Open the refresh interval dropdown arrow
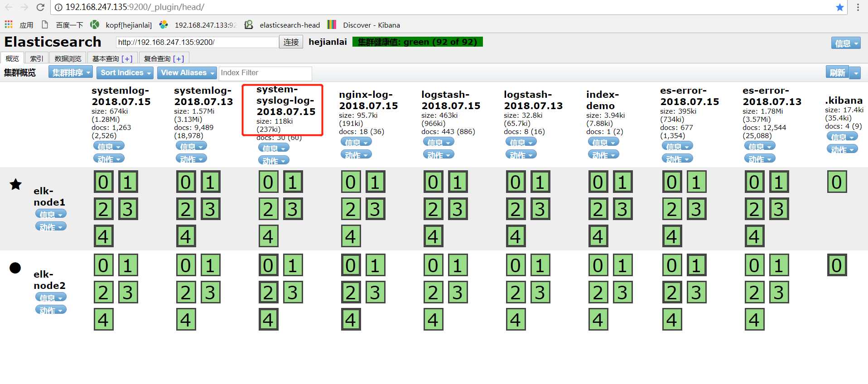This screenshot has height=384, width=868. 855,73
